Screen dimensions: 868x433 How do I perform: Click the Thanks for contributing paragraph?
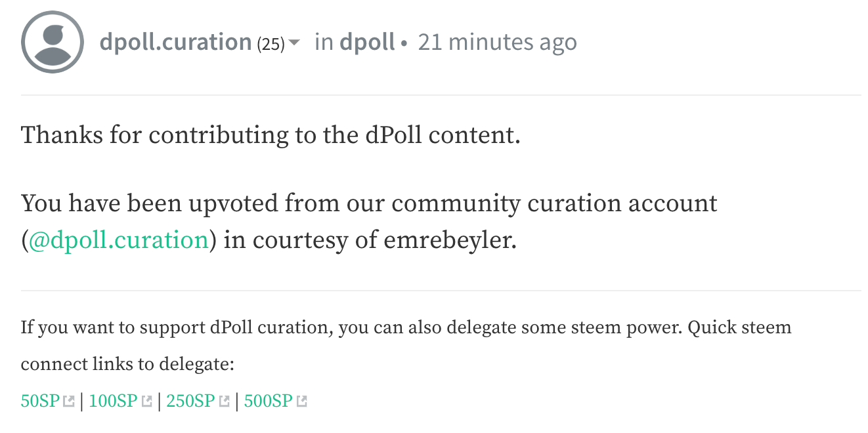pyautogui.click(x=271, y=136)
